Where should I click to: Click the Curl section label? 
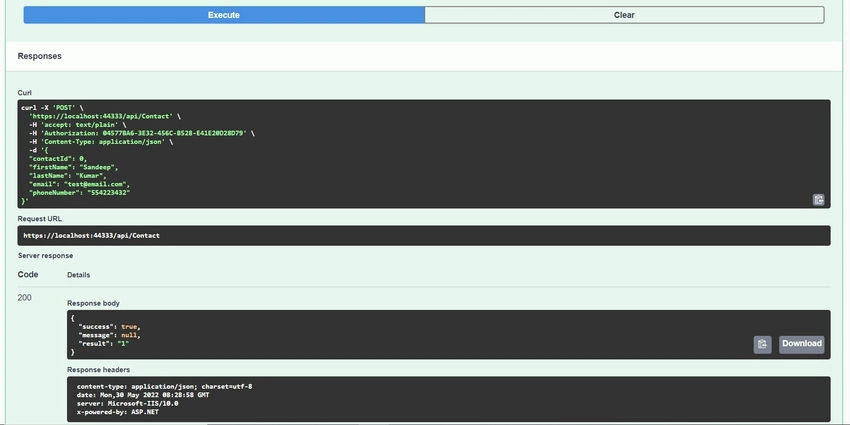[24, 93]
